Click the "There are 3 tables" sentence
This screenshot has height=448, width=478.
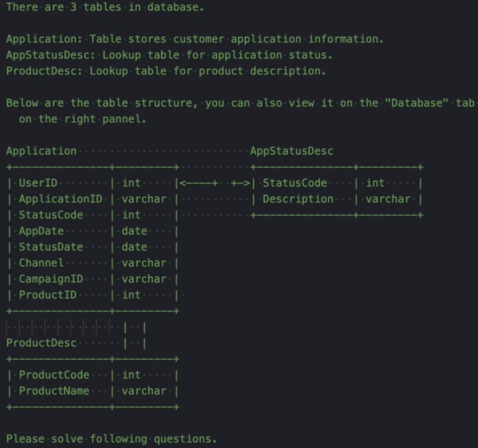tap(105, 7)
